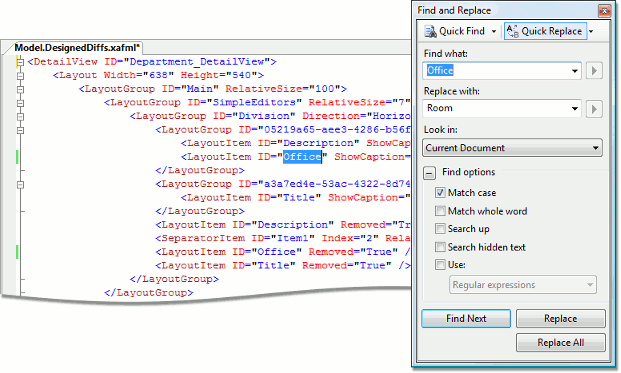Open expression builder arrow next to Find what
This screenshot has height=373, width=621.
(594, 71)
